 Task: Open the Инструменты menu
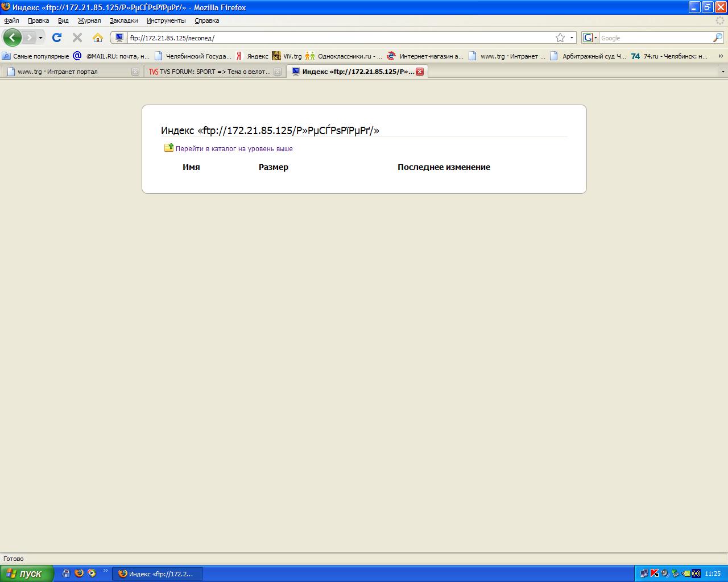click(x=166, y=20)
